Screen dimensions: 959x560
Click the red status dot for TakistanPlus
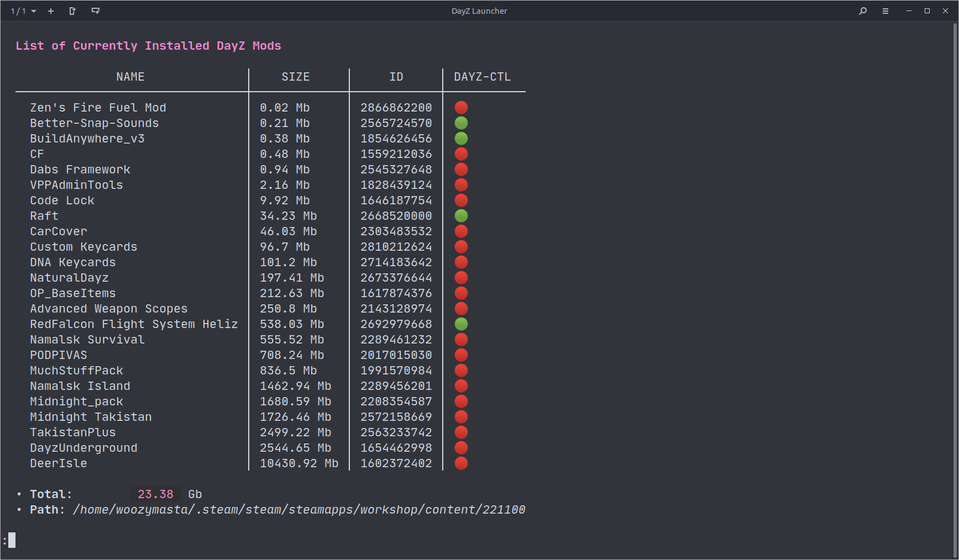461,432
